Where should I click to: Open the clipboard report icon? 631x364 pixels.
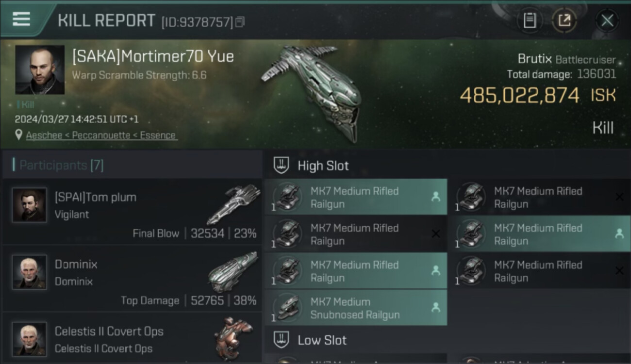coord(530,20)
